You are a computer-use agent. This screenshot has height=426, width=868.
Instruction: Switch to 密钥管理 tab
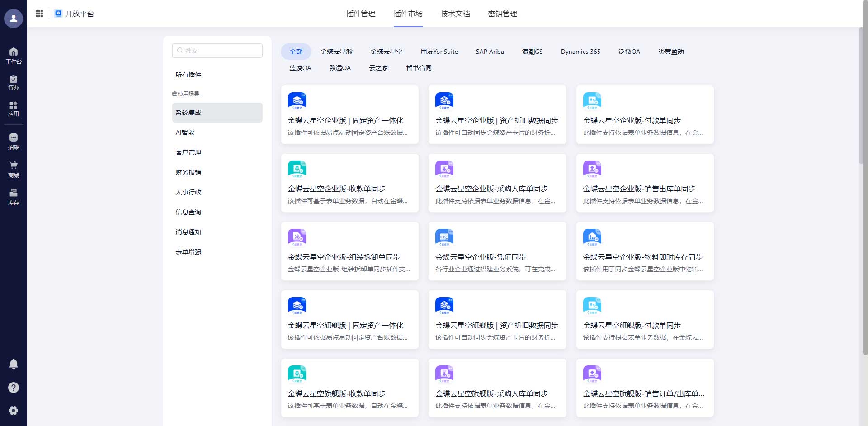(503, 14)
